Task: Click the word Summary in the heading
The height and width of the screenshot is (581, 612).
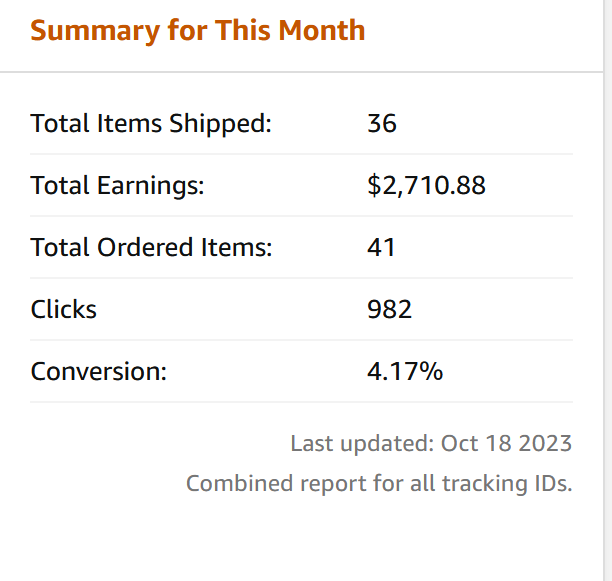Action: tap(95, 31)
